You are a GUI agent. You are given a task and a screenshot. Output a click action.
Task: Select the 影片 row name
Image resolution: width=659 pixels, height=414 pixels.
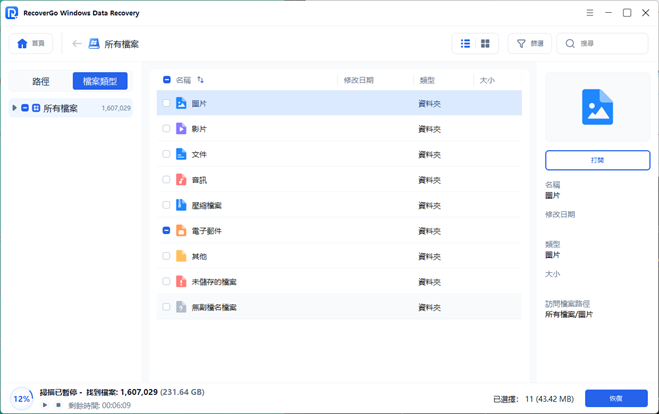199,129
